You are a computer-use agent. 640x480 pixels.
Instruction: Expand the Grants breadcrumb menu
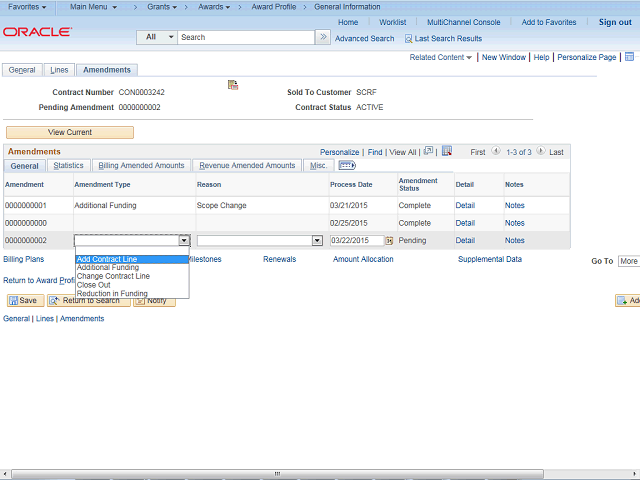(162, 7)
